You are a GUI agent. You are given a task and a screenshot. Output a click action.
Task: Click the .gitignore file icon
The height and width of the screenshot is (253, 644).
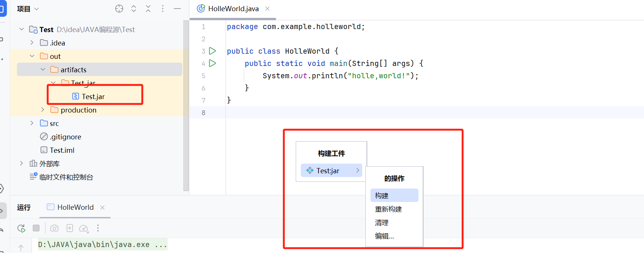44,136
